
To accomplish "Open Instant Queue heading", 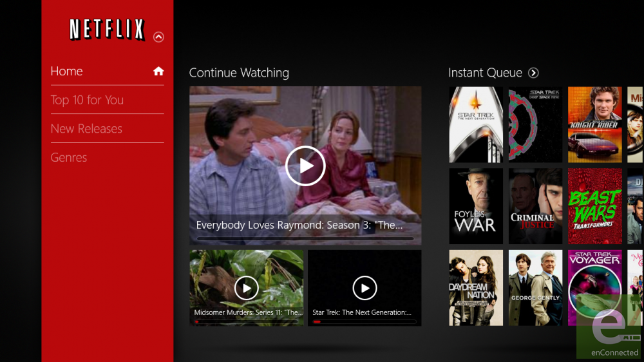I will tap(485, 73).
